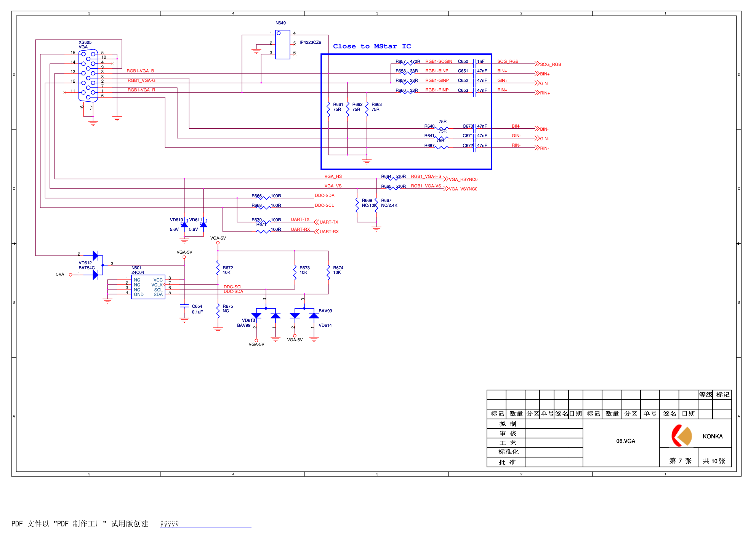Click the VD610 5.6V zener diode

(184, 225)
